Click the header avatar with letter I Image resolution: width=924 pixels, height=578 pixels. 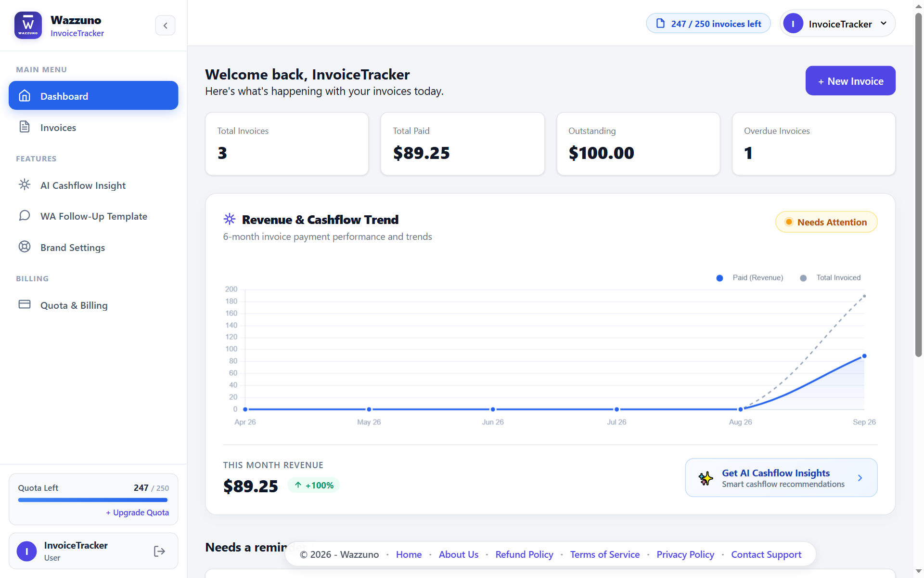coord(793,24)
